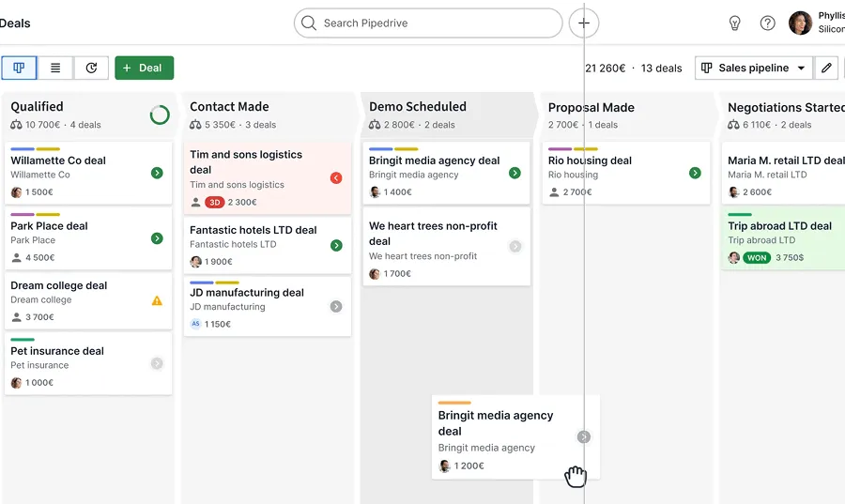The height and width of the screenshot is (504, 845).
Task: Open Willamette Co deal title
Action: click(58, 160)
